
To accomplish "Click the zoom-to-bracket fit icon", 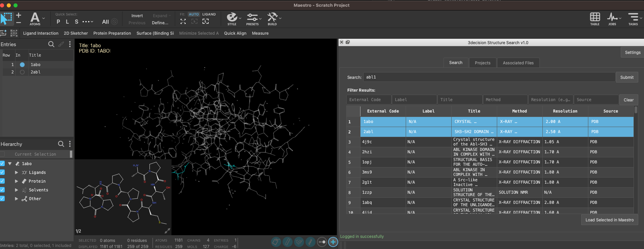I will (206, 21).
